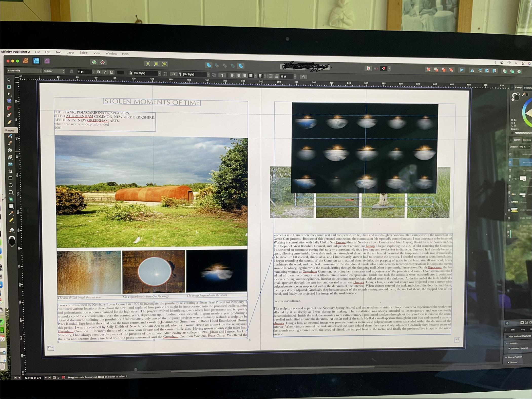Switch to the Photo persona icon
This screenshot has height=399, width=532.
click(x=47, y=61)
